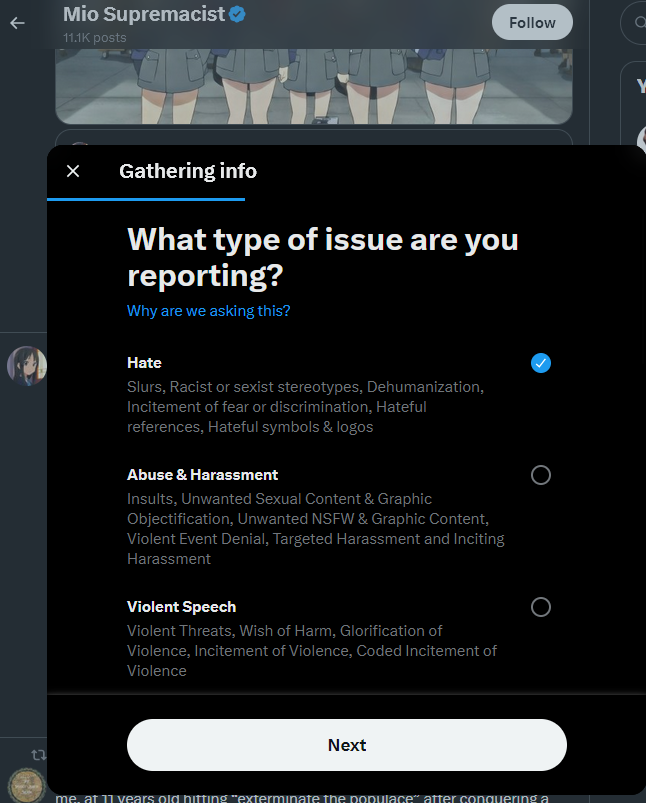This screenshot has width=646, height=803.
Task: Close the Gathering info report dialog
Action: click(x=73, y=171)
